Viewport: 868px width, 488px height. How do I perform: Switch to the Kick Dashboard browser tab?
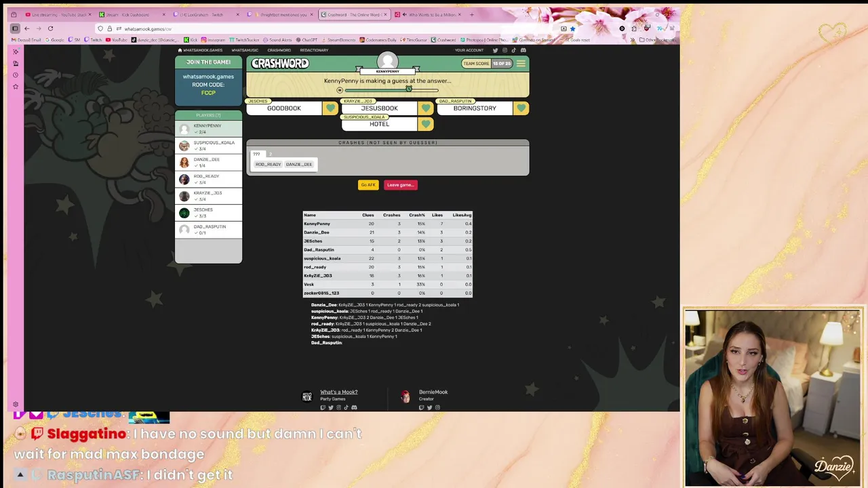(x=131, y=14)
